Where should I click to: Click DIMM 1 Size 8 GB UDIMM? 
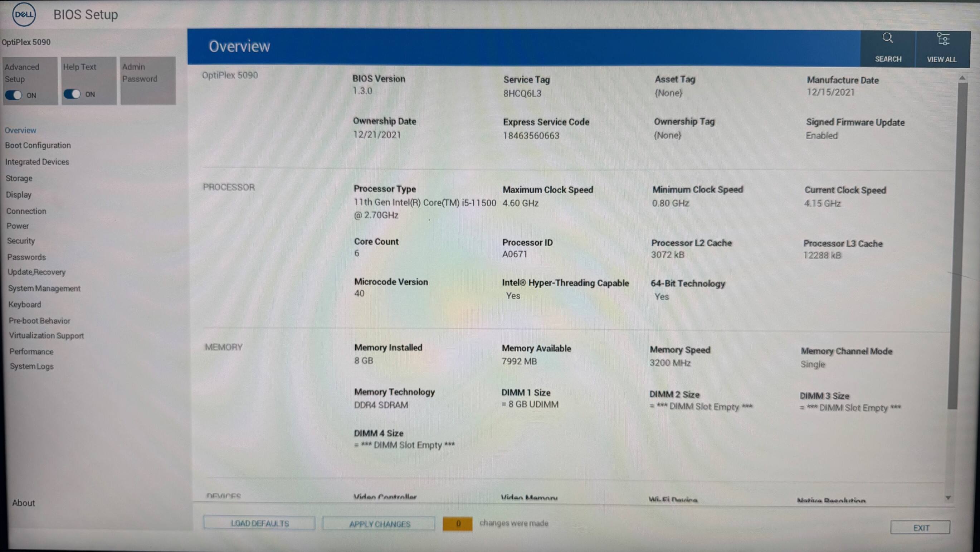pyautogui.click(x=530, y=404)
